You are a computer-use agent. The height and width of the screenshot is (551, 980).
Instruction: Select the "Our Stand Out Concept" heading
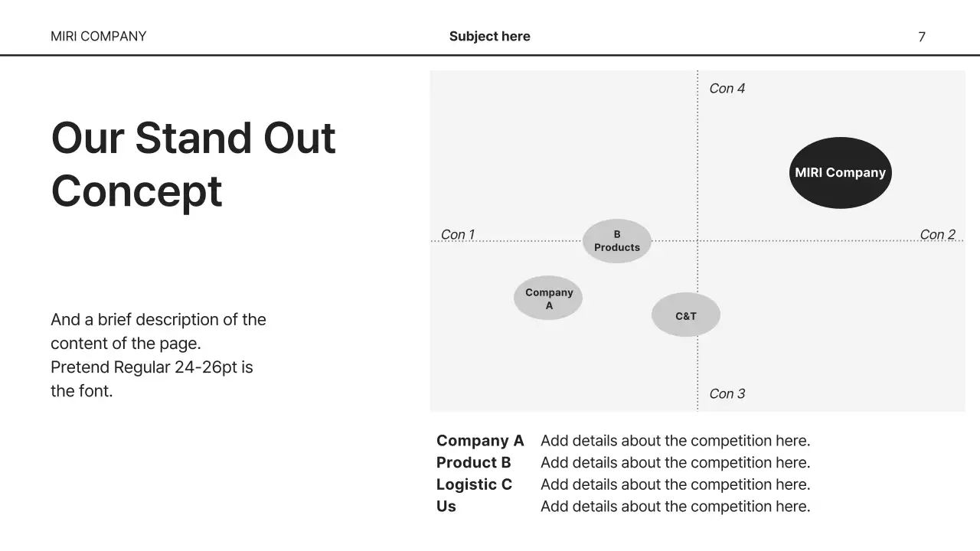(193, 164)
